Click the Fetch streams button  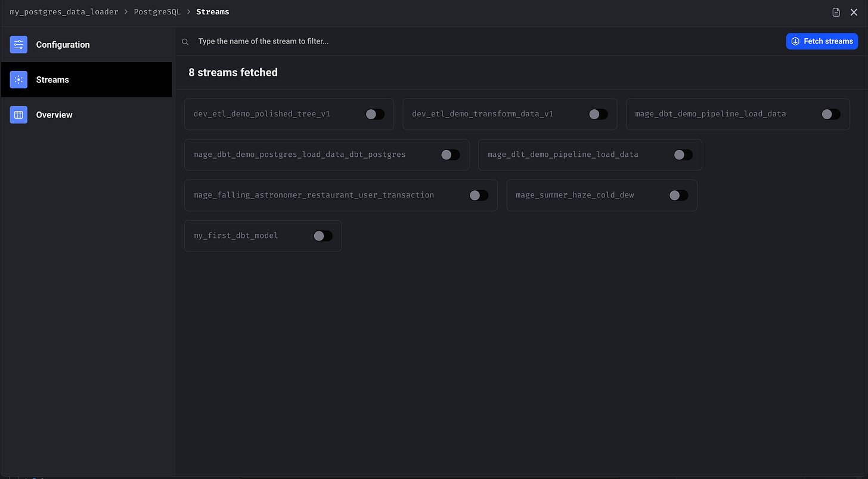coord(822,41)
